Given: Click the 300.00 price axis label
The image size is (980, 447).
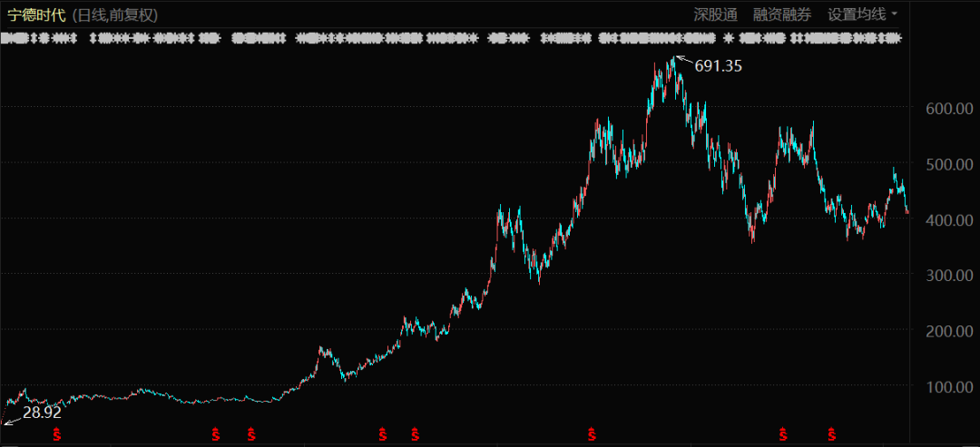Looking at the screenshot, I should pyautogui.click(x=949, y=275).
